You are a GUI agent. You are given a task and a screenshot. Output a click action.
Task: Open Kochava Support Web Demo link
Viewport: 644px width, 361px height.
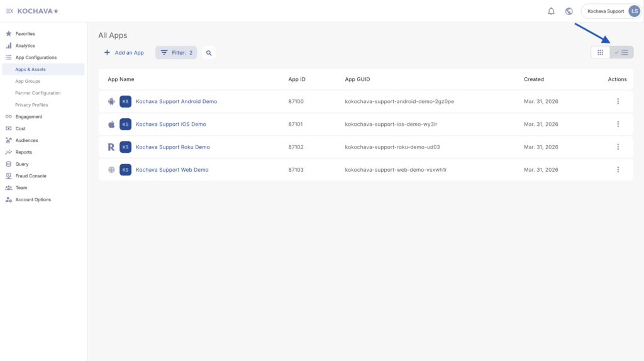tap(172, 170)
